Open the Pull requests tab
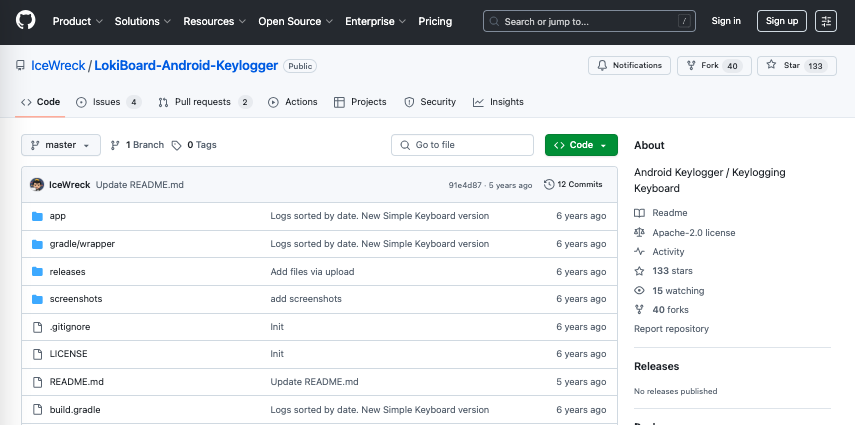 pyautogui.click(x=205, y=102)
